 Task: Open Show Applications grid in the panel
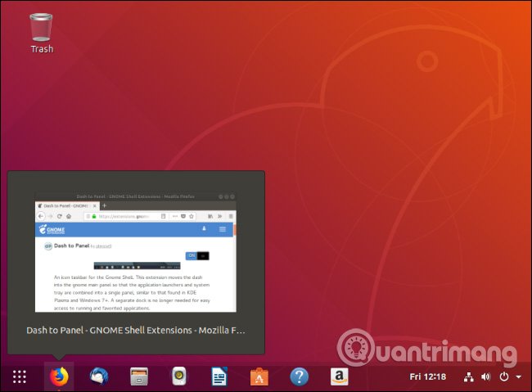[20, 376]
